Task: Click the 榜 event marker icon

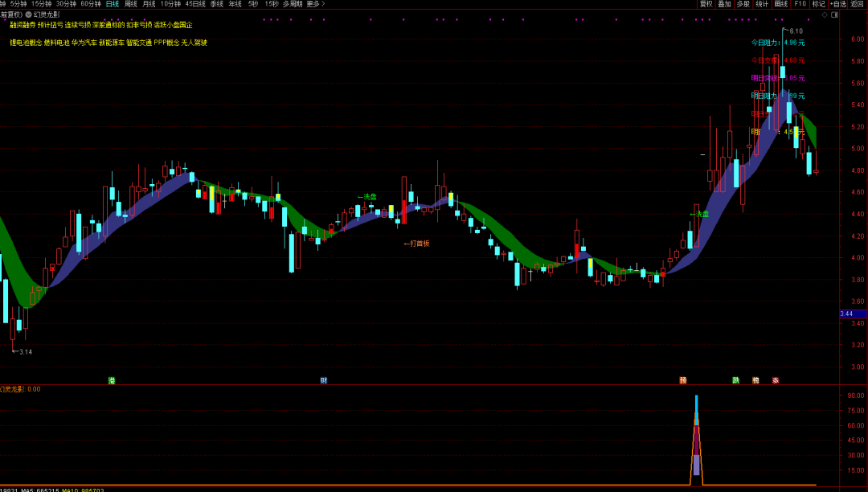Action: click(x=755, y=380)
